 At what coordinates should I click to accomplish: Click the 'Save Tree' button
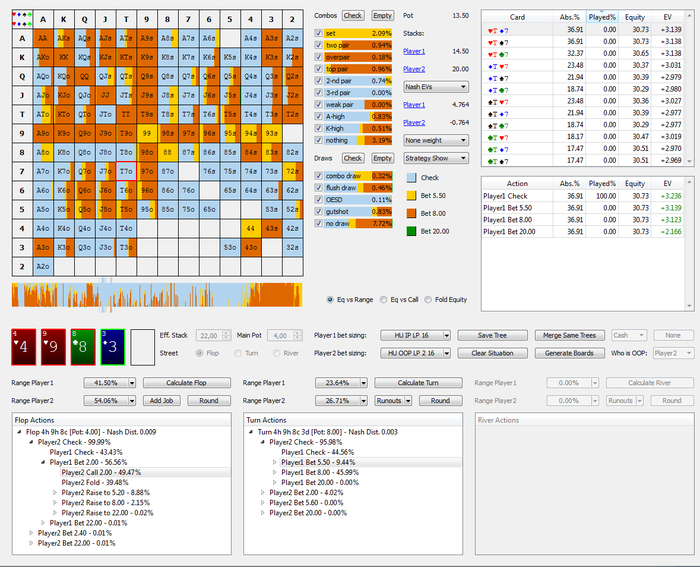click(492, 335)
